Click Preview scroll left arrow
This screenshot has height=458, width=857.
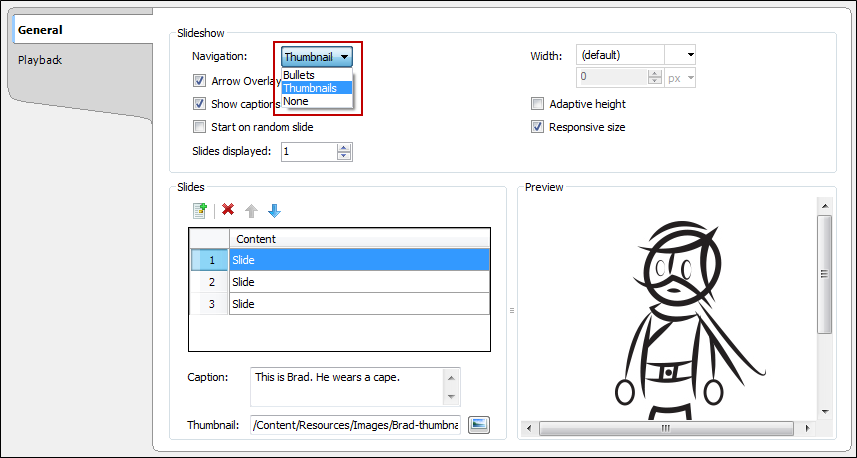(529, 428)
